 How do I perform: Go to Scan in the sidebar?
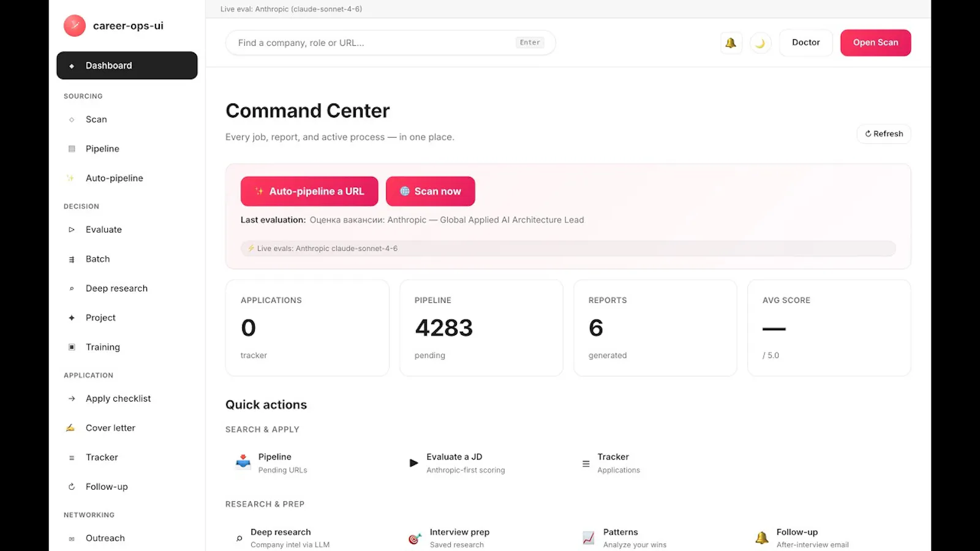tap(127, 119)
